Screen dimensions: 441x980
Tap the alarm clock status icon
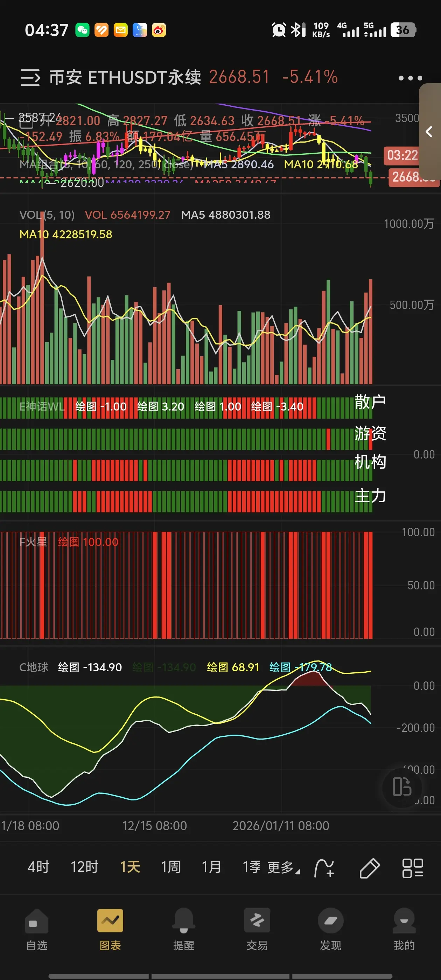pos(279,30)
